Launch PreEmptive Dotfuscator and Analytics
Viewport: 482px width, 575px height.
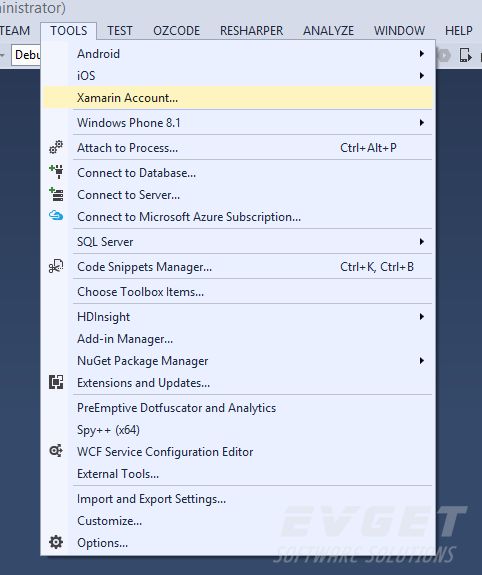(x=238, y=408)
